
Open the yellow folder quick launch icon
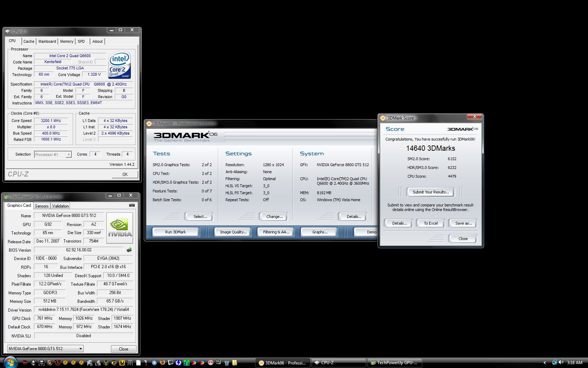pyautogui.click(x=234, y=363)
